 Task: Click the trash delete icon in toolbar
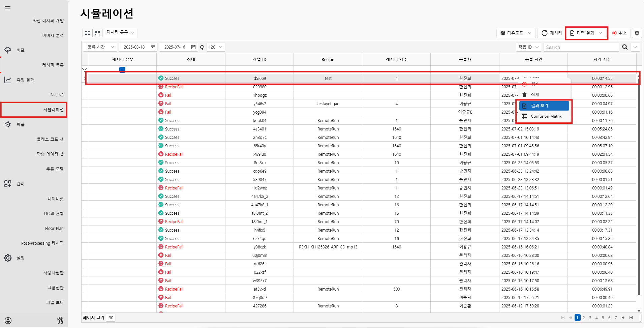[x=637, y=33]
